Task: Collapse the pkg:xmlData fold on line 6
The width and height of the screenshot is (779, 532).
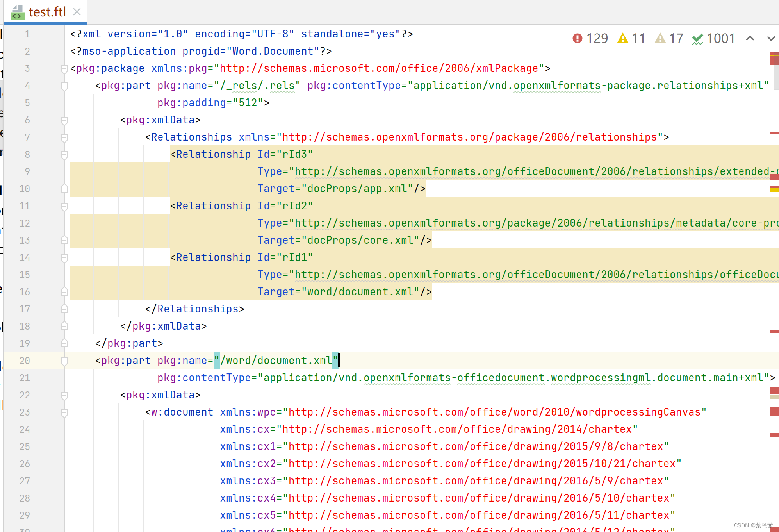Action: point(64,121)
